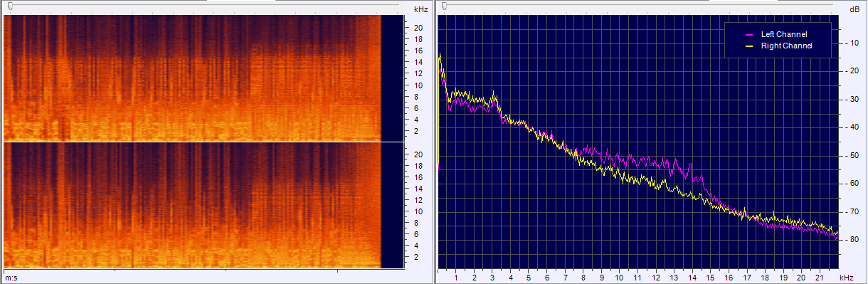
Task: Click the slider thumb above the dB graph
Action: pos(444,6)
